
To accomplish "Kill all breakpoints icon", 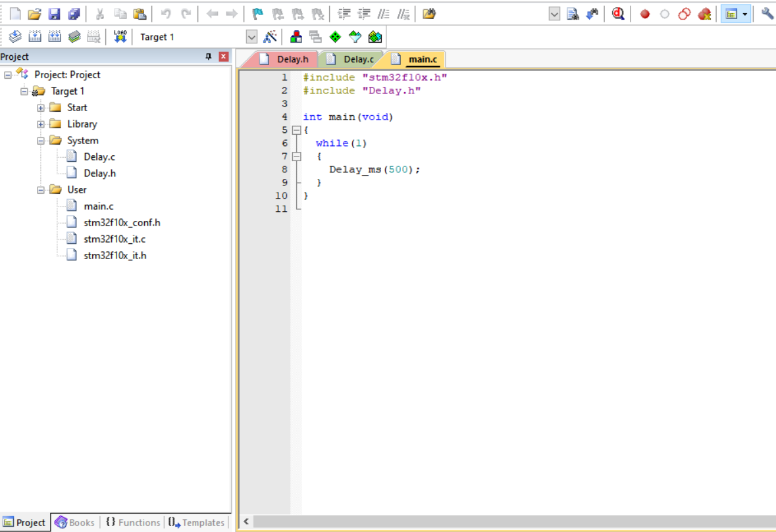I will point(704,14).
